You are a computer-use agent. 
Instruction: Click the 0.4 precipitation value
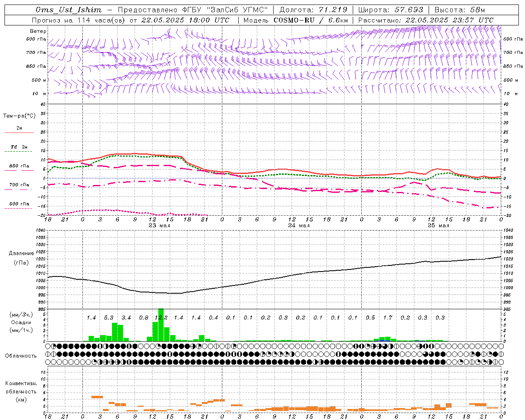213,318
